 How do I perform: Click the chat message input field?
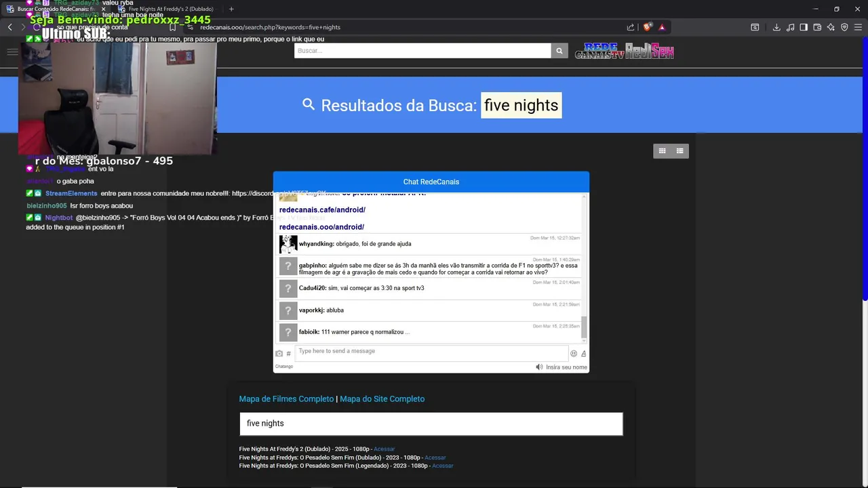pos(431,352)
